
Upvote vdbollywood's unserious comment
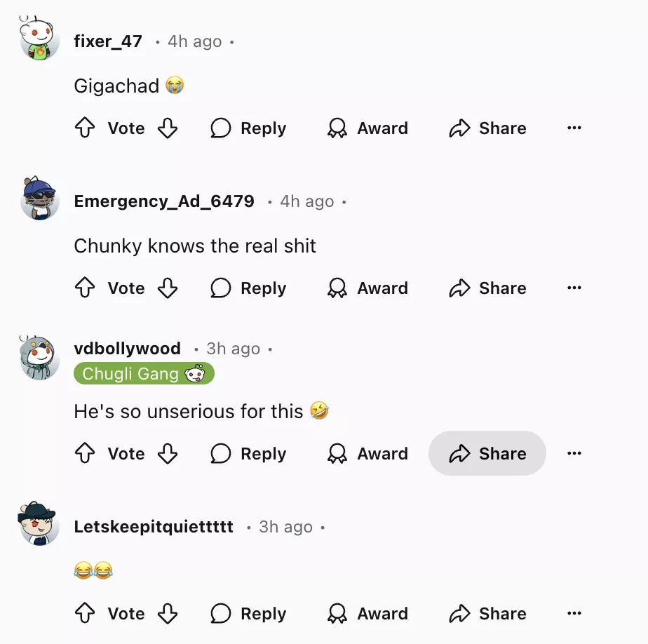point(85,453)
